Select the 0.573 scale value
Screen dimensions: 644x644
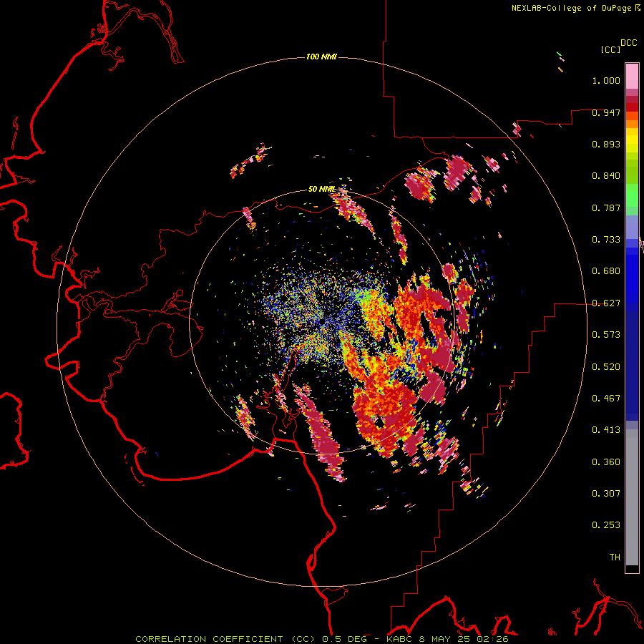pyautogui.click(x=606, y=335)
